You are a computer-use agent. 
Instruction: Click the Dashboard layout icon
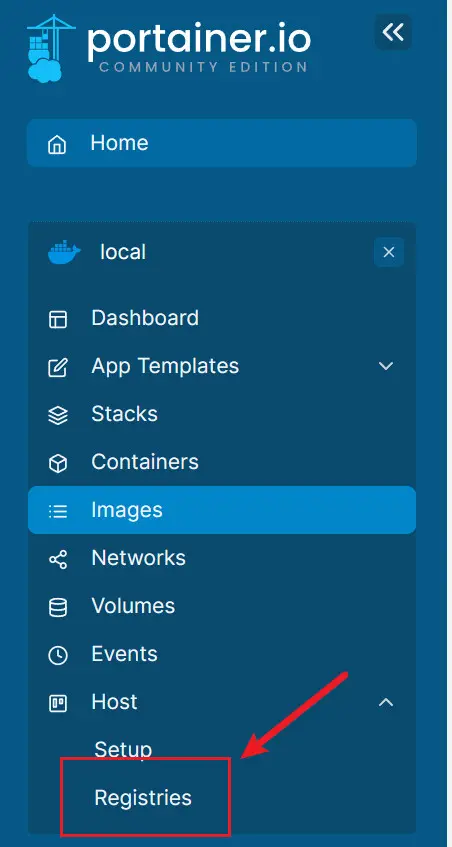tap(58, 319)
